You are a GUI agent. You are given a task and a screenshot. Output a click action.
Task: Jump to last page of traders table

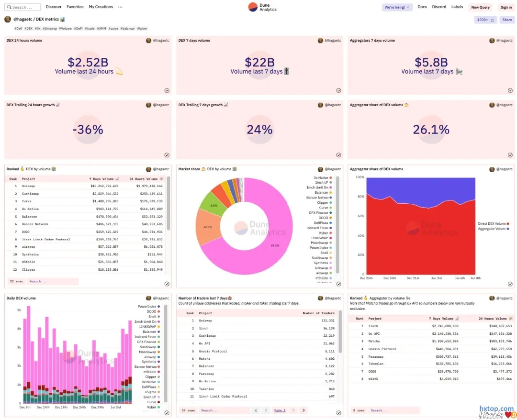click(x=303, y=410)
